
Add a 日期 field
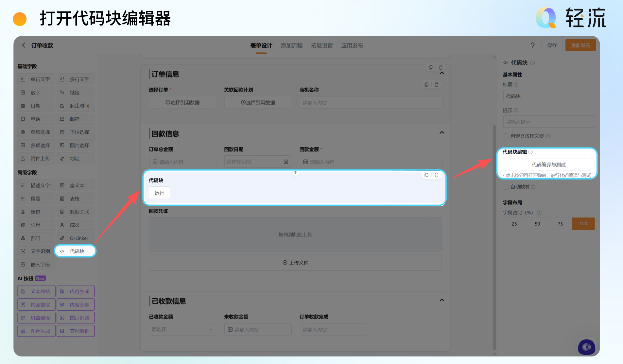tap(36, 106)
